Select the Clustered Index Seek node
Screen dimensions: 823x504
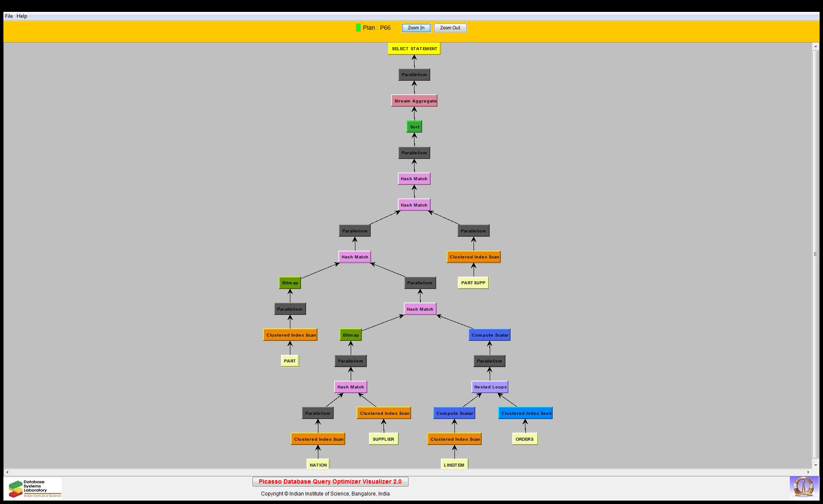tap(525, 413)
